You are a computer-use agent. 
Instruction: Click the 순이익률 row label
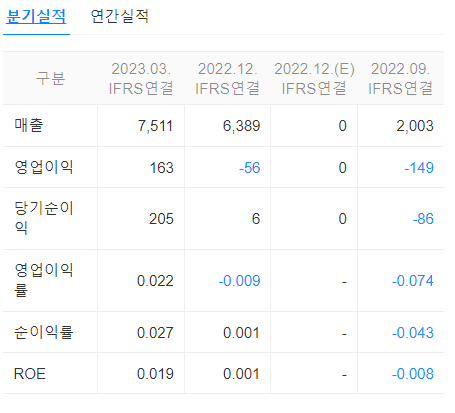44,332
